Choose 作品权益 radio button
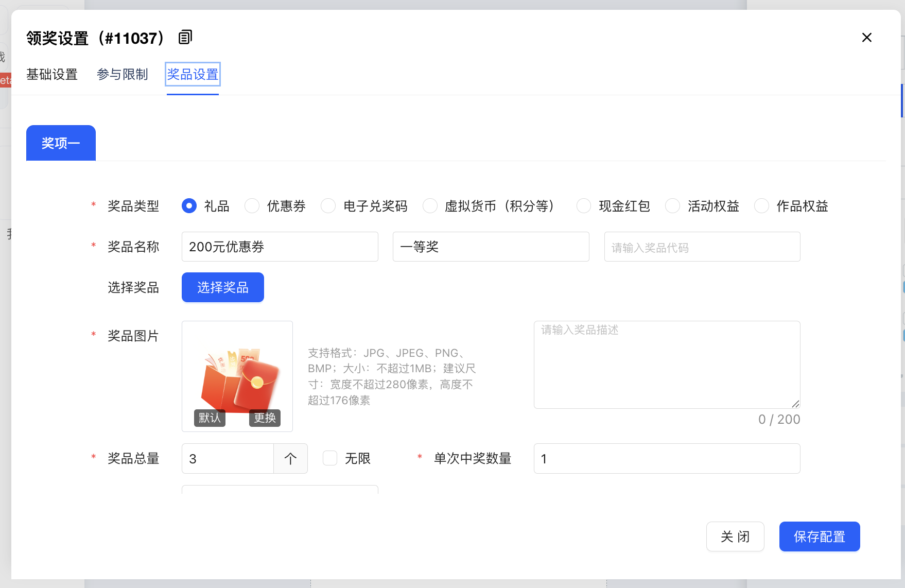 [761, 206]
